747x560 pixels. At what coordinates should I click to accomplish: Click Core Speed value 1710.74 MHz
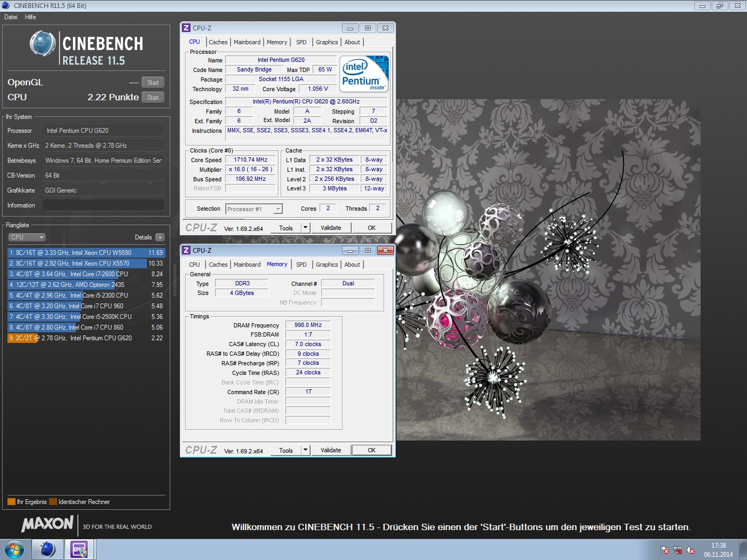251,159
